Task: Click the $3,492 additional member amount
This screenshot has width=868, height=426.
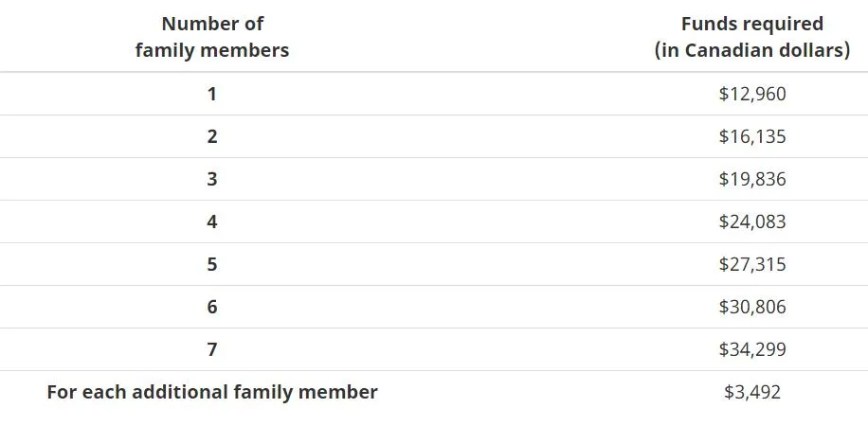Action: point(752,392)
